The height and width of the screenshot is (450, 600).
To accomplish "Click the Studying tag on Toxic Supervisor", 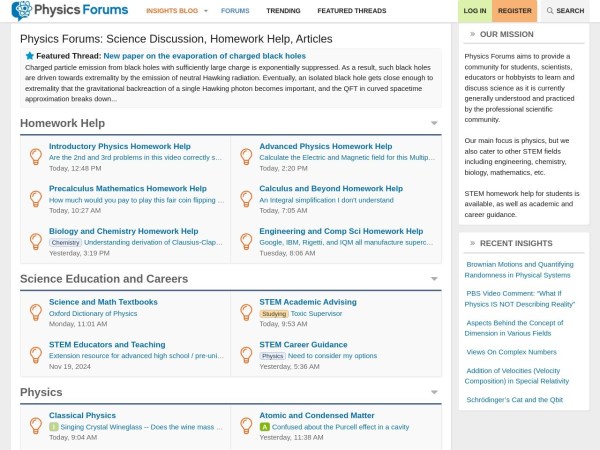I will (x=273, y=313).
